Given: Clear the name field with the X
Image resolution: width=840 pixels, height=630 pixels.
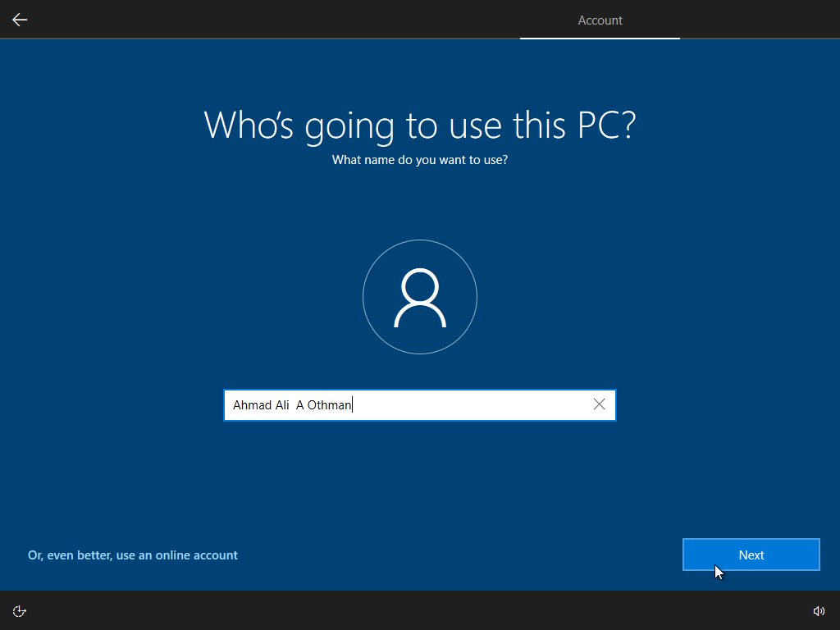Looking at the screenshot, I should (599, 404).
